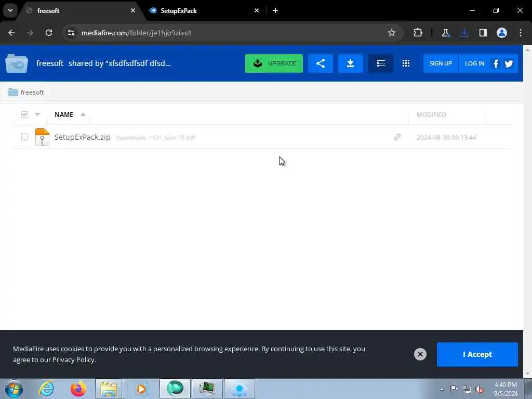Image resolution: width=532 pixels, height=399 pixels.
Task: Click the muted volume tray icon
Action: click(480, 389)
